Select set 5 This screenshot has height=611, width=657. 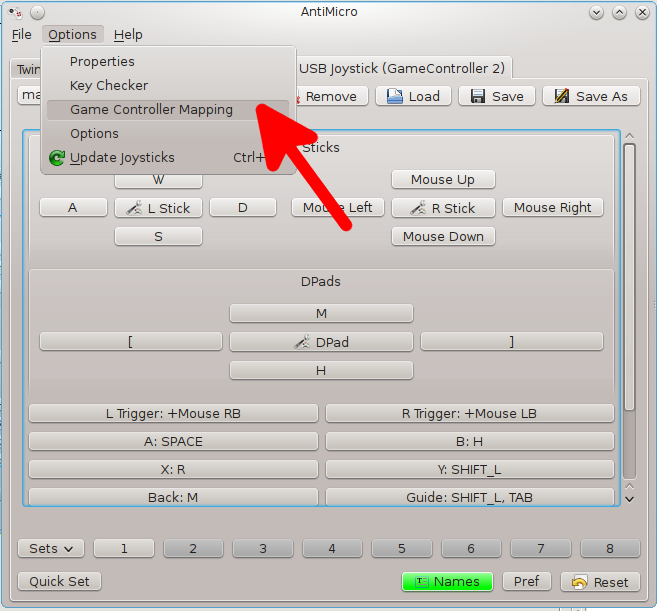pos(402,549)
